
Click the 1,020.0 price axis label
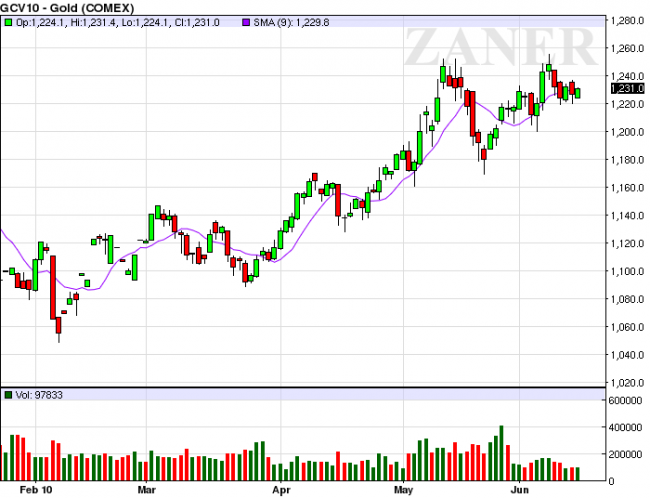click(627, 382)
